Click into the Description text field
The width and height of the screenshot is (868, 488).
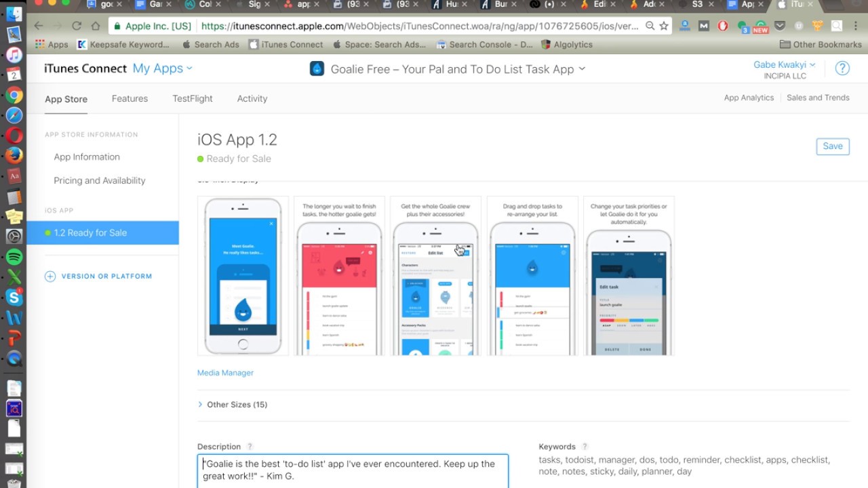tap(353, 471)
